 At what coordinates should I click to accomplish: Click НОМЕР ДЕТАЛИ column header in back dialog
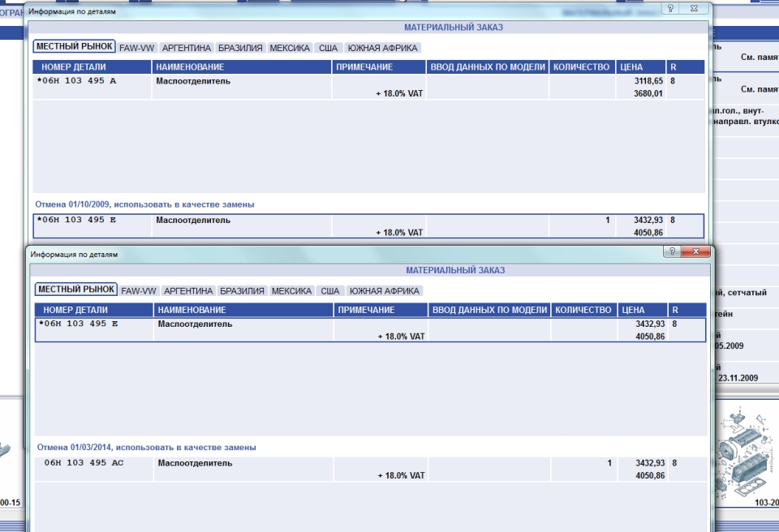[74, 66]
